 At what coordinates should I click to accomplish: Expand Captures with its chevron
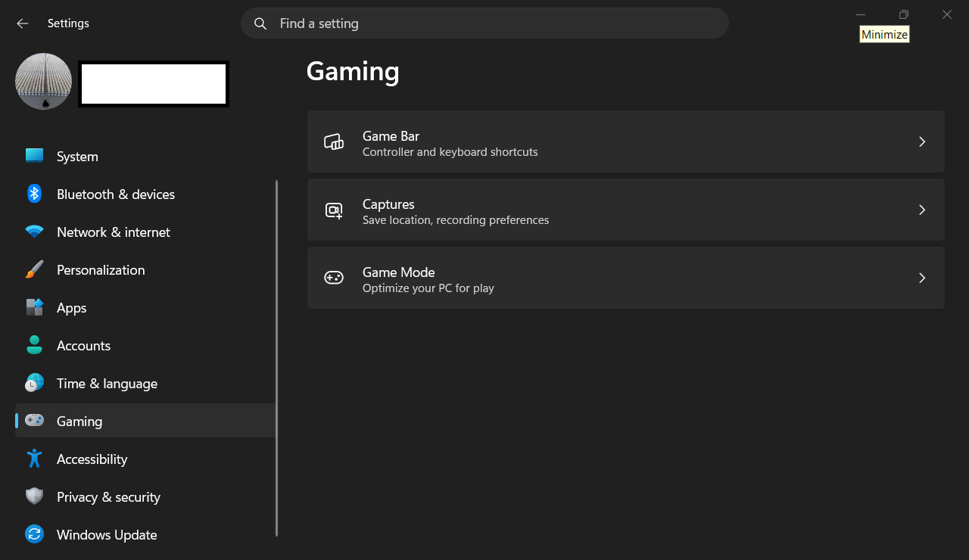[922, 210]
